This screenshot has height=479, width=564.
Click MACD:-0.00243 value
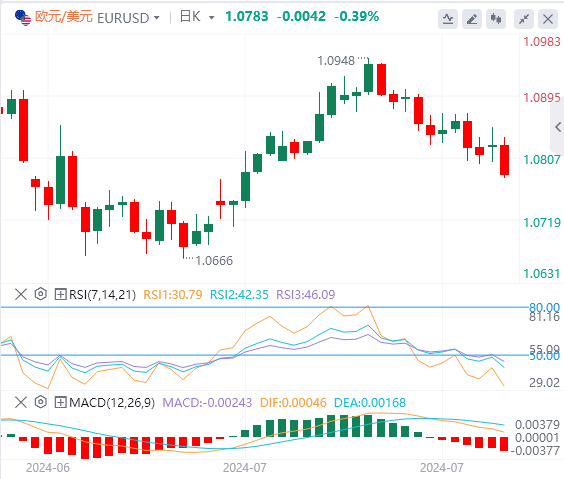(207, 403)
